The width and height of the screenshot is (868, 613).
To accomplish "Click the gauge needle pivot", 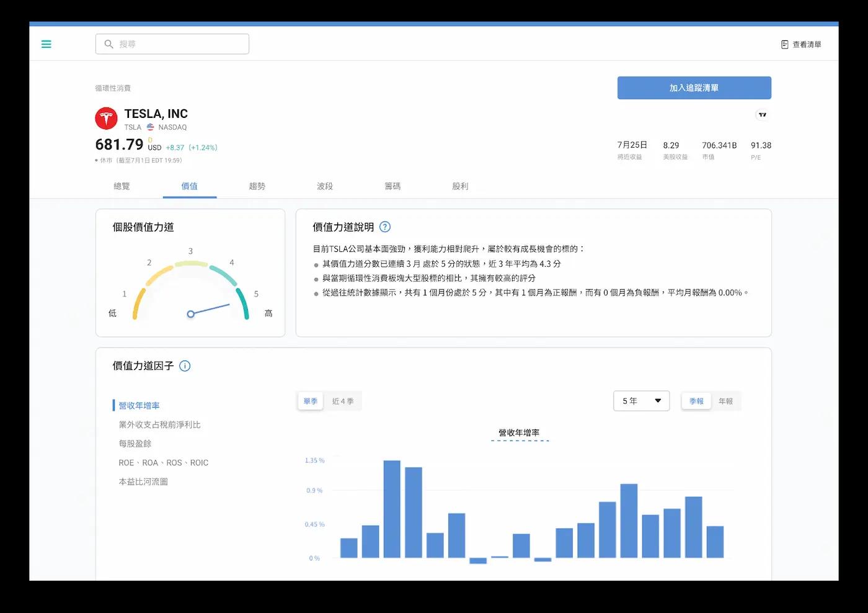I will [x=191, y=314].
